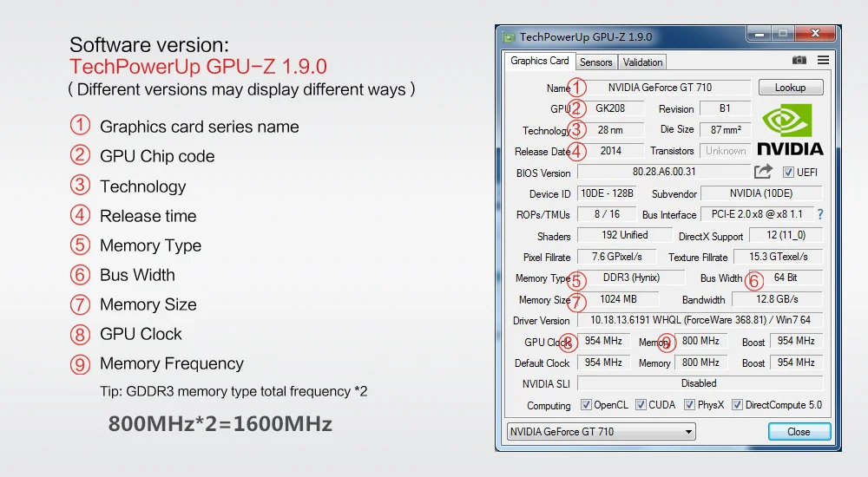Click the Bandwidth field 12.8 GB/s
This screenshot has height=477, width=868.
point(777,299)
